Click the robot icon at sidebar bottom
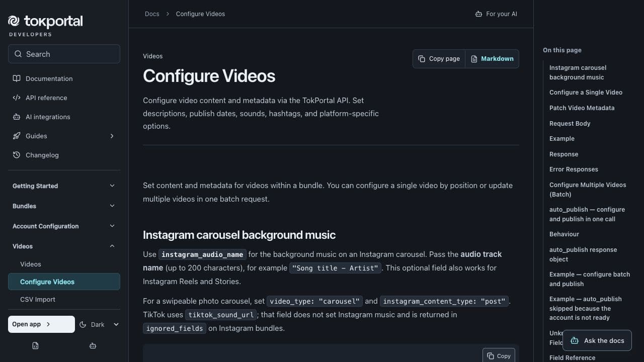The height and width of the screenshot is (362, 644). [x=93, y=345]
